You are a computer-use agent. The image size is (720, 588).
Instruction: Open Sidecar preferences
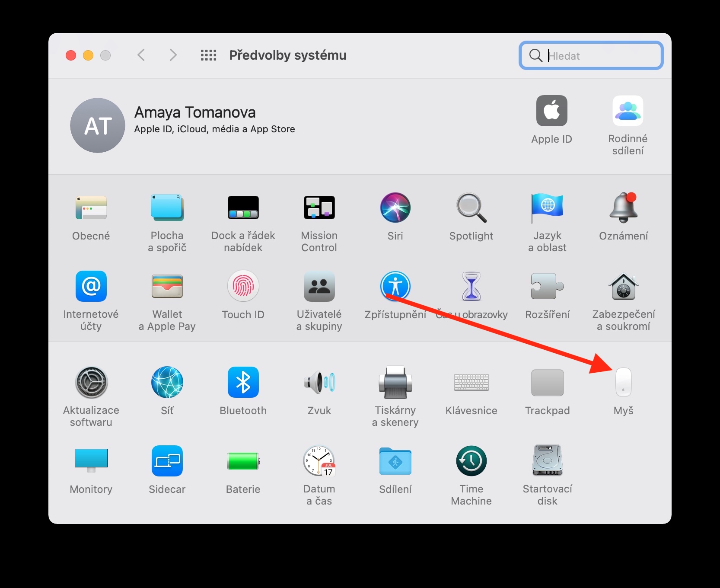[167, 461]
